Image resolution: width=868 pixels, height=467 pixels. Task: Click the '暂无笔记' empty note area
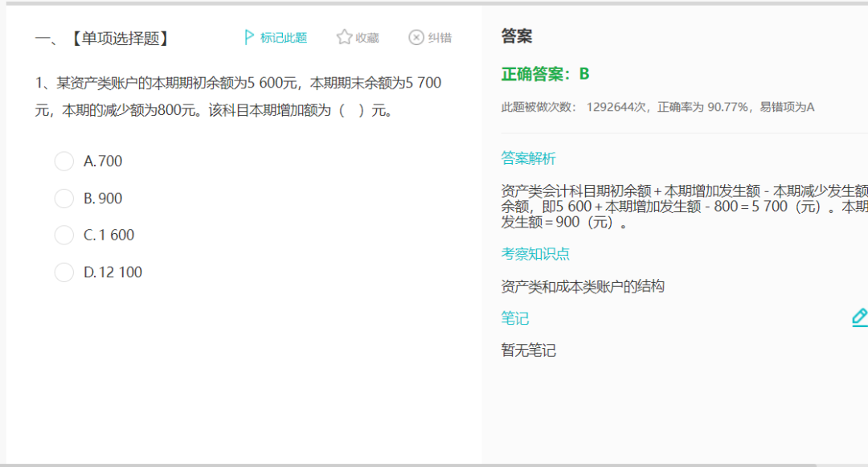pos(528,350)
